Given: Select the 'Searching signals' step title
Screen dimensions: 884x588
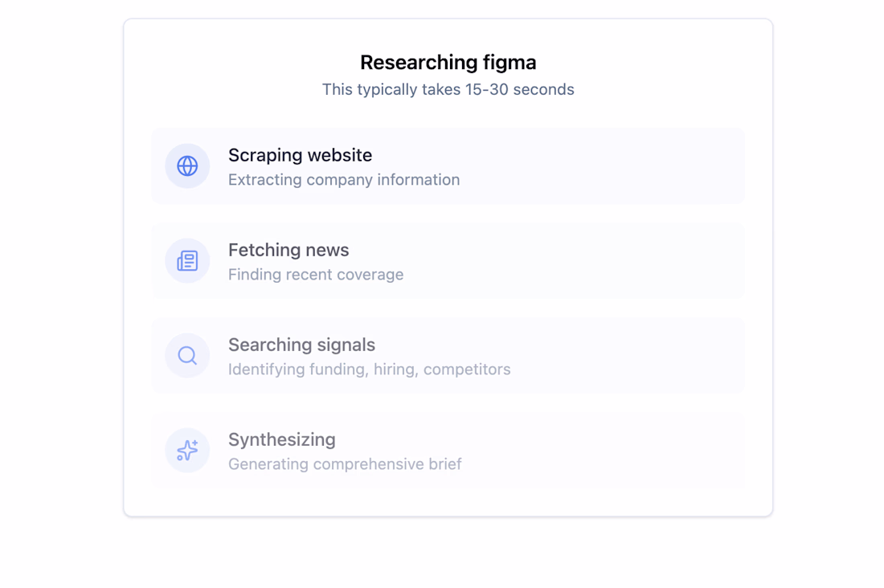Looking at the screenshot, I should point(301,345).
